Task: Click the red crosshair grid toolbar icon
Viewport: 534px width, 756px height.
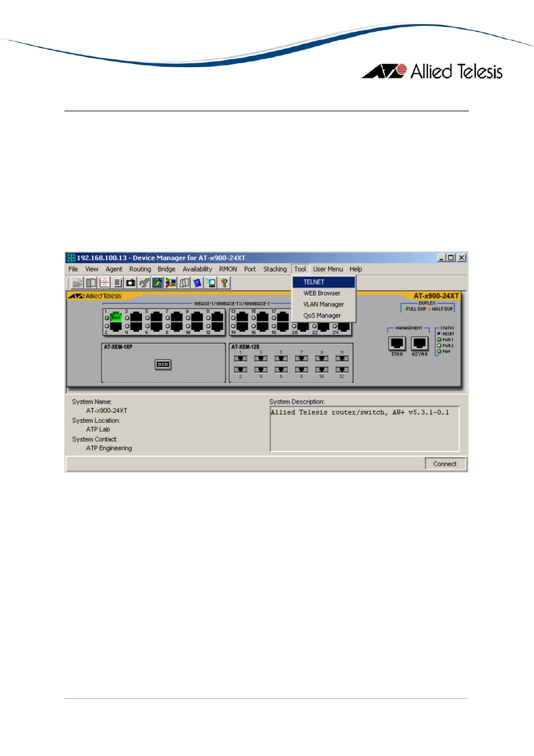Action: 104,283
